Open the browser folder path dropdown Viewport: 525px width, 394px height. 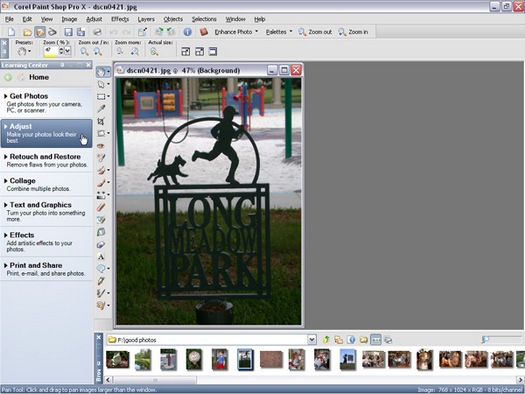(312, 340)
